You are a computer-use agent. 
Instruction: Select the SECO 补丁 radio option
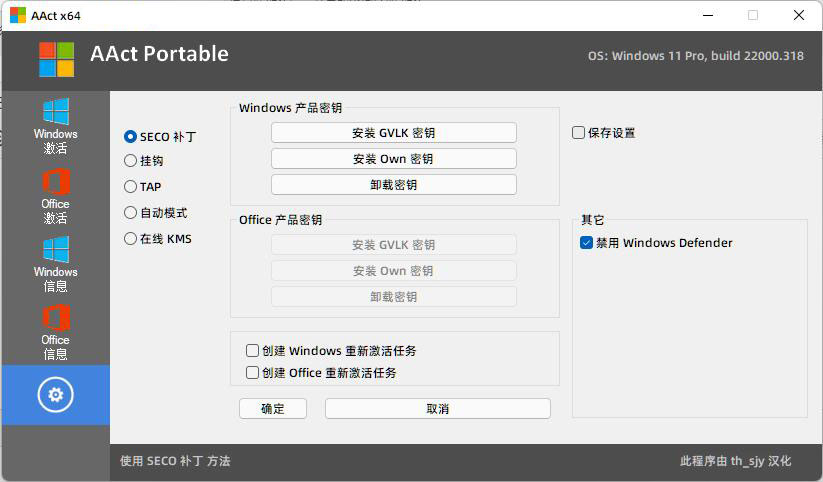[x=131, y=136]
